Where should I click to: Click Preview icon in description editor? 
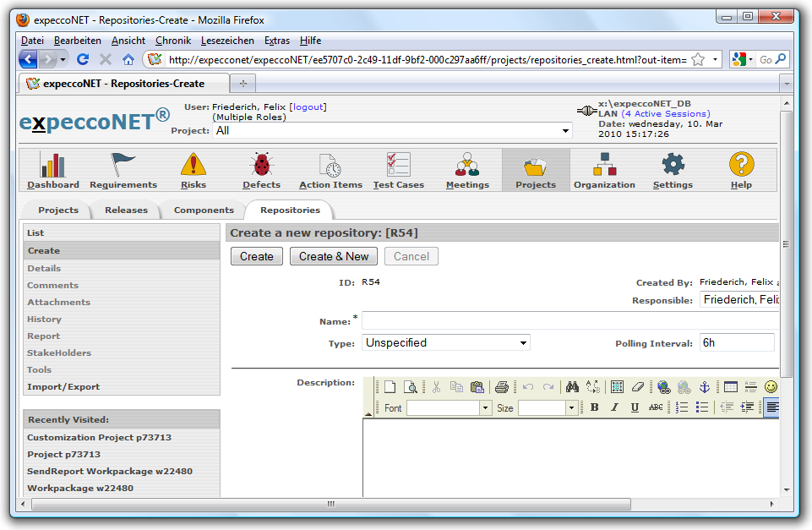[410, 387]
